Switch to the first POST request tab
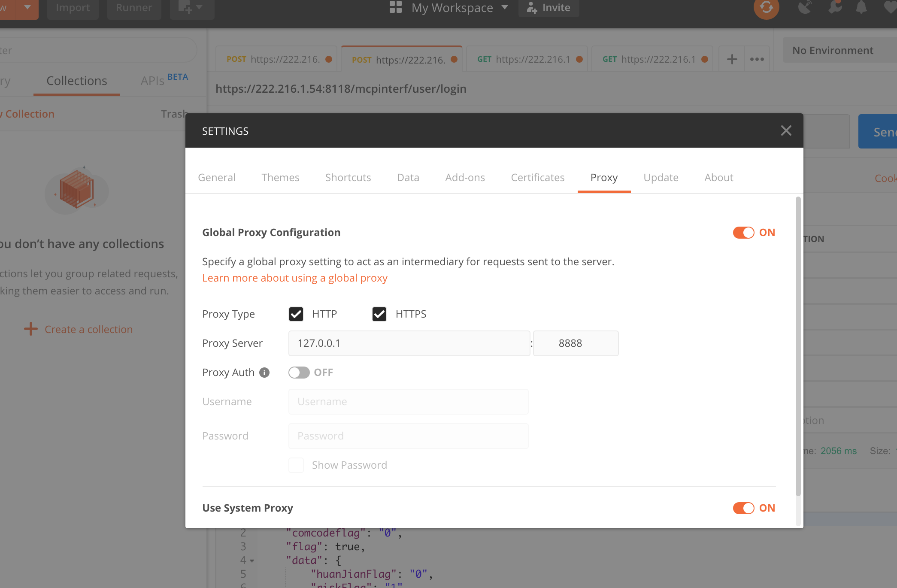This screenshot has height=588, width=897. 276,59
